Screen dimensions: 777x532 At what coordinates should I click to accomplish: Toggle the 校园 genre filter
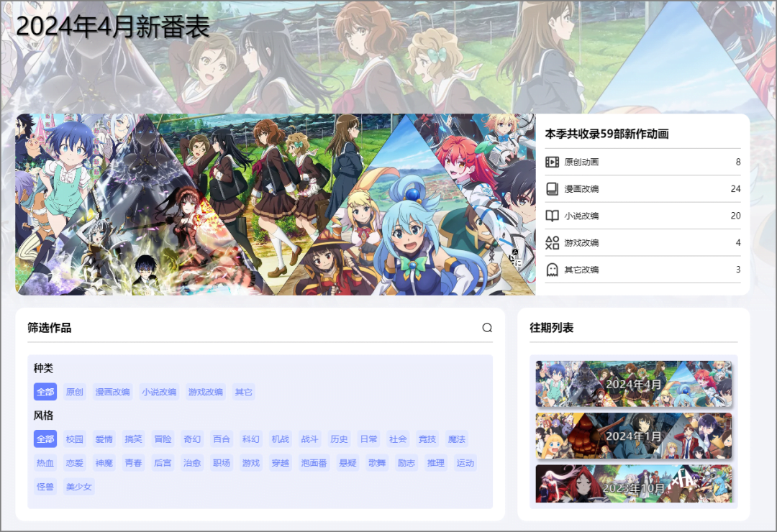(75, 439)
